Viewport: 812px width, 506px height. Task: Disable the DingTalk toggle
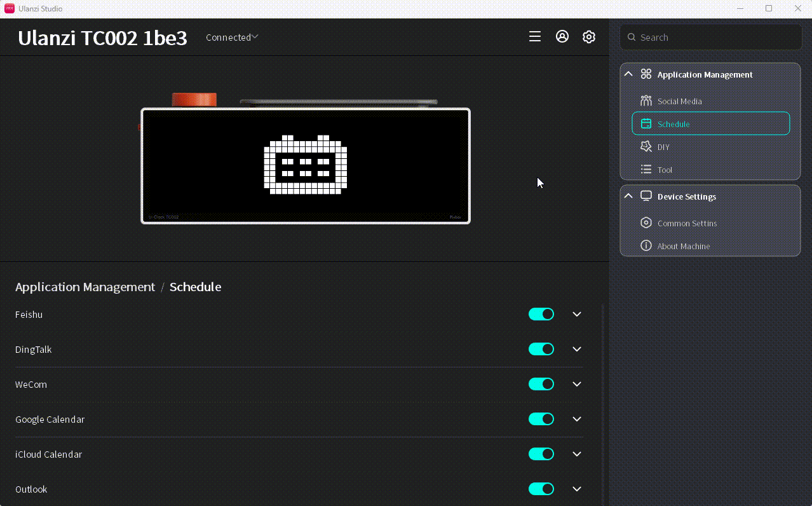[x=541, y=349]
